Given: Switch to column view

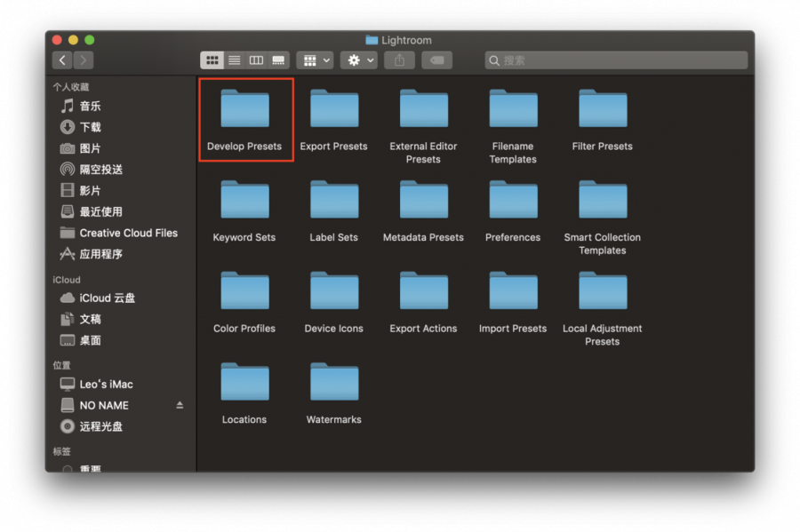Looking at the screenshot, I should 256,60.
